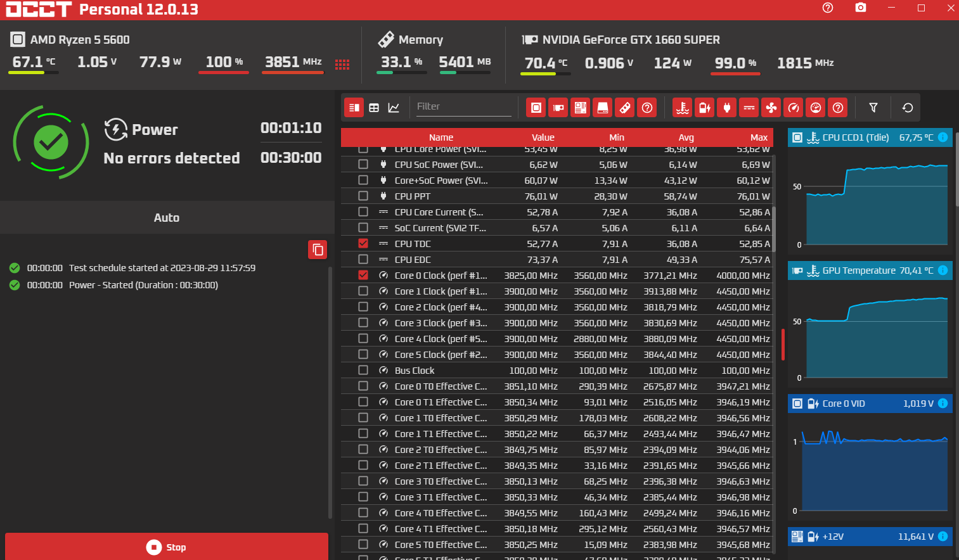The height and width of the screenshot is (560, 959).
Task: Select the CPU Core Current row name
Action: [x=439, y=212]
